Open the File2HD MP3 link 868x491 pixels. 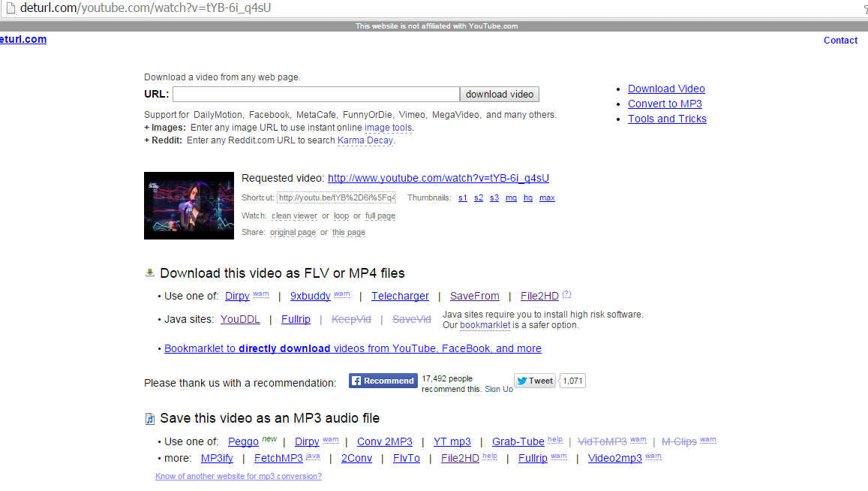click(x=460, y=458)
